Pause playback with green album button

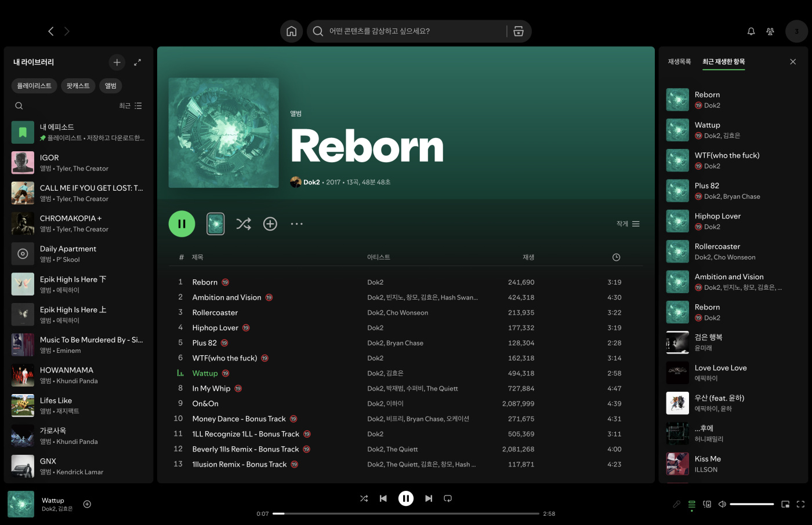click(x=182, y=224)
